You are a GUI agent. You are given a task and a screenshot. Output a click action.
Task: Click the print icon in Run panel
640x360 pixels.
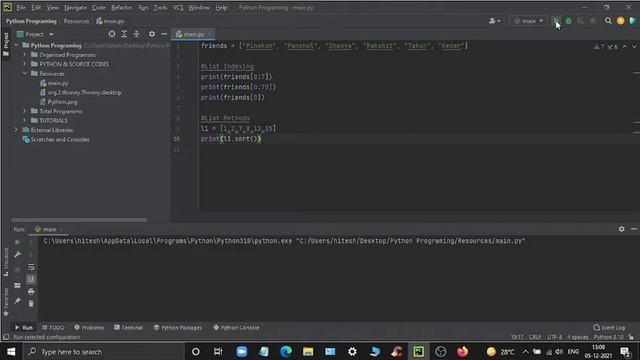coord(31,291)
